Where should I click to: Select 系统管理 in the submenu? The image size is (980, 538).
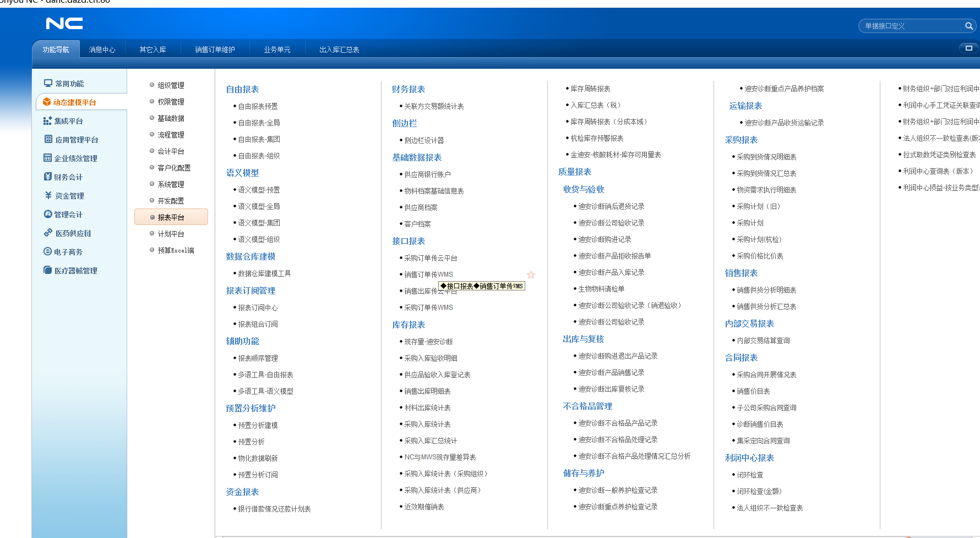click(x=171, y=184)
